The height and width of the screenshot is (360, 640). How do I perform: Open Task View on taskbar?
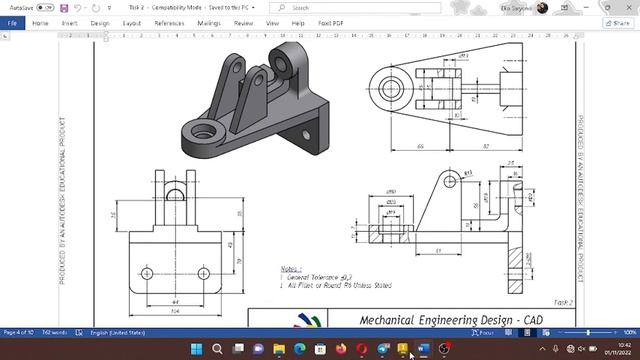[x=238, y=349]
